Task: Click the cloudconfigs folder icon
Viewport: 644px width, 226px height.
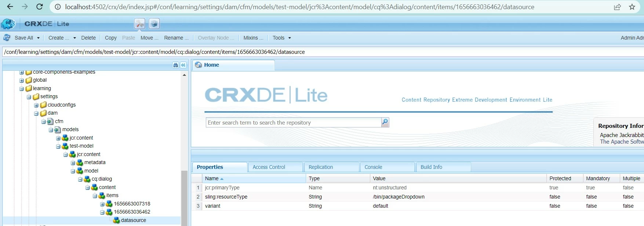Action: click(43, 105)
